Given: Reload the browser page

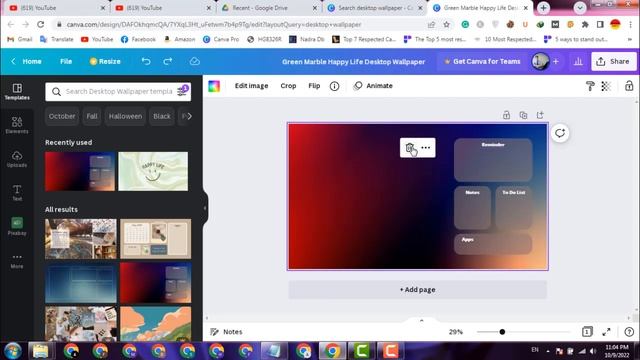Looking at the screenshot, I should click(40, 24).
